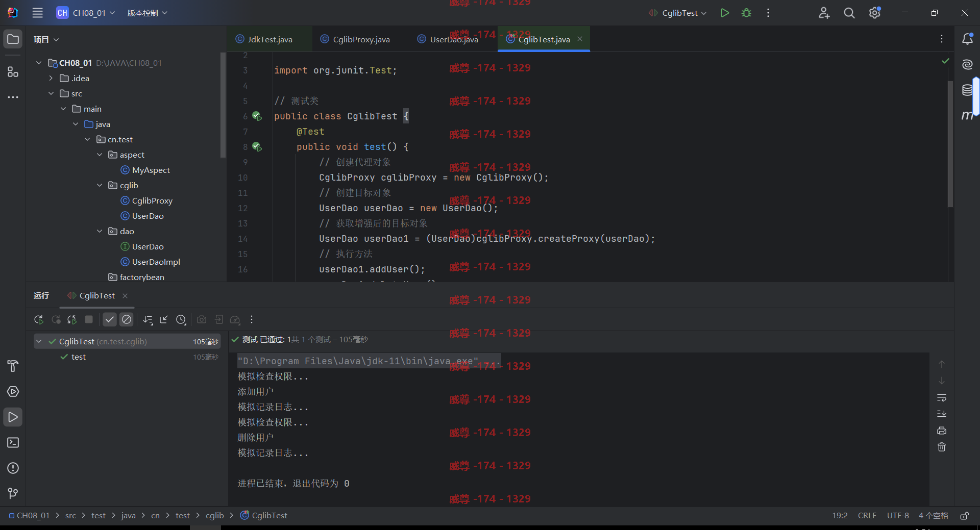Collapse all test results
The image size is (980, 530).
[x=164, y=319]
